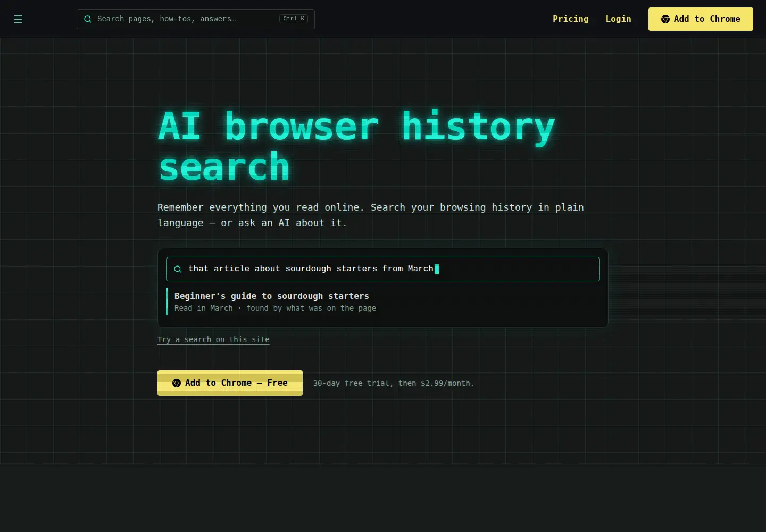The image size is (766, 532).
Task: Open the hamburger menu icon
Action: (x=18, y=19)
